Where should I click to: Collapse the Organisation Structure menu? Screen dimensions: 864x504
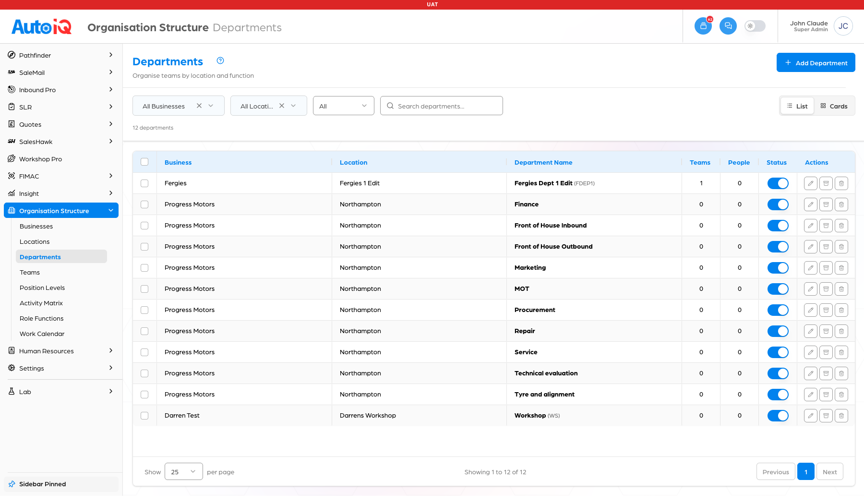tap(61, 210)
